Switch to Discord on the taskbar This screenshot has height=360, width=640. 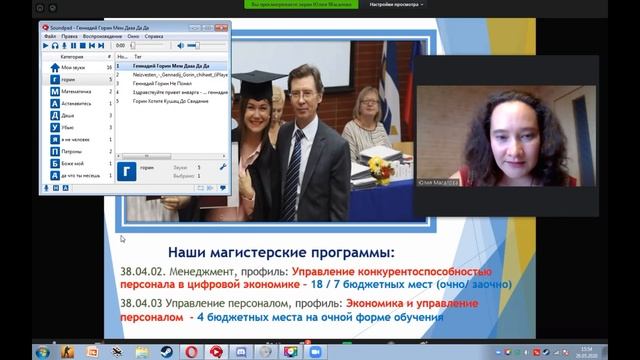click(241, 352)
